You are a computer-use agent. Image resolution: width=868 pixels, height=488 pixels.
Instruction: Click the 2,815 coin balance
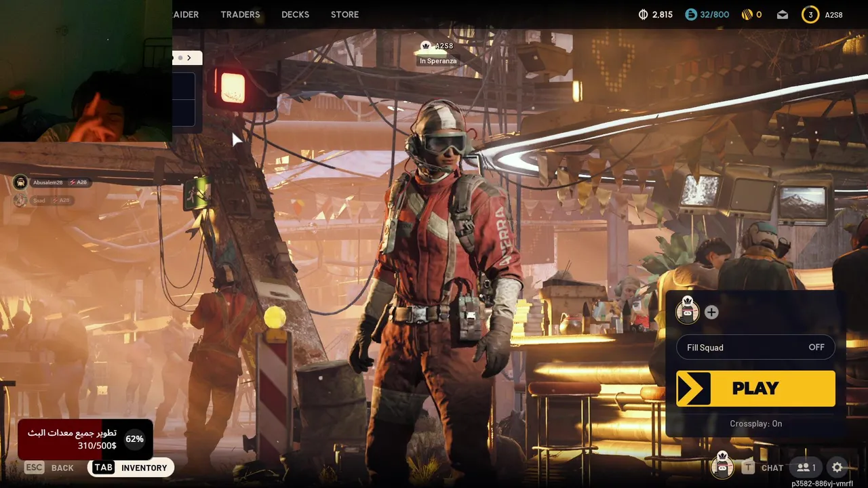click(x=662, y=14)
